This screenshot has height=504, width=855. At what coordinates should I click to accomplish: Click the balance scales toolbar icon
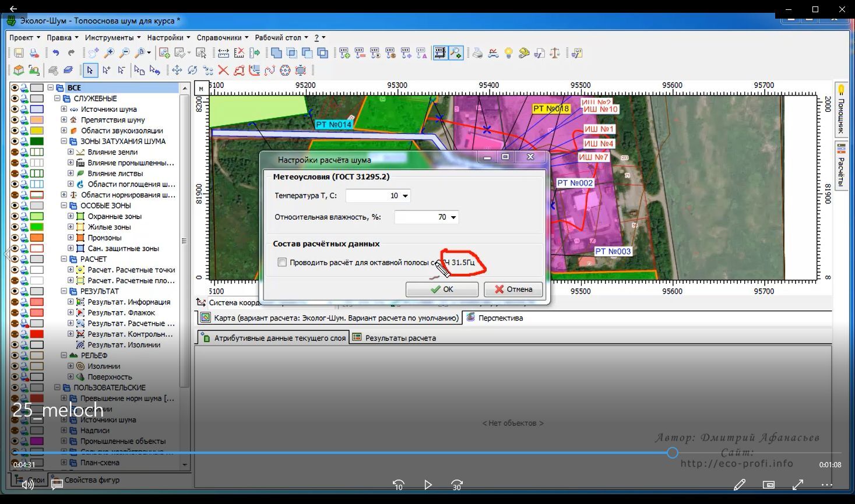555,53
